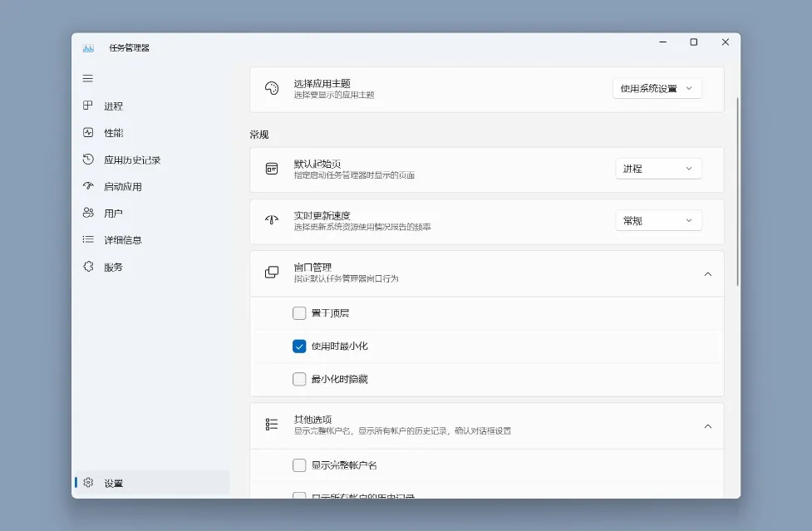This screenshot has width=812, height=531.
Task: Open the app theme (使用系统设置) dropdown
Action: (657, 87)
